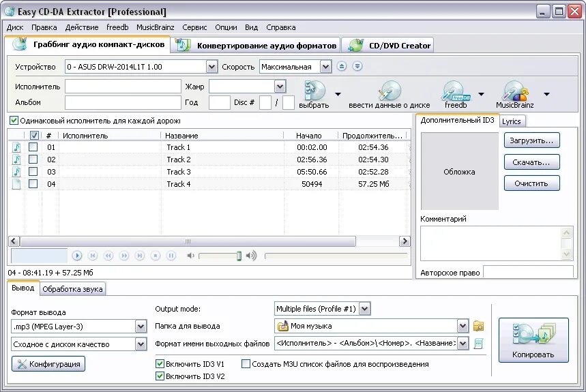Click the Исполнитель input field
This screenshot has height=392, width=586.
click(x=123, y=87)
